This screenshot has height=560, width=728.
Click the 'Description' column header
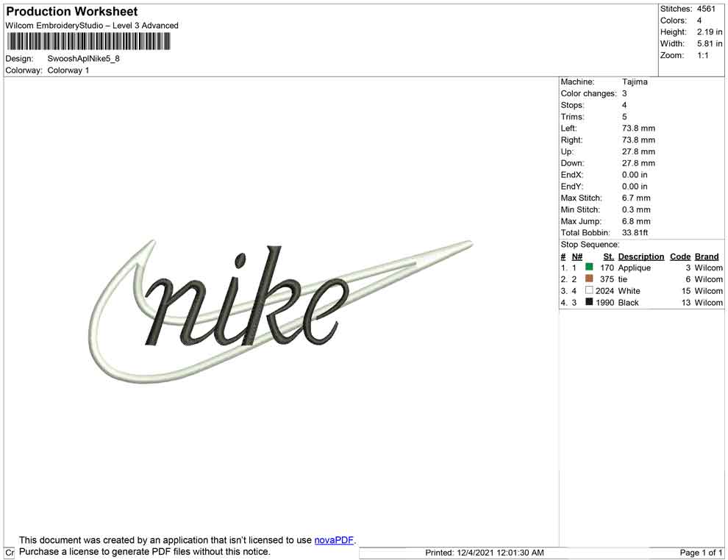tap(641, 256)
